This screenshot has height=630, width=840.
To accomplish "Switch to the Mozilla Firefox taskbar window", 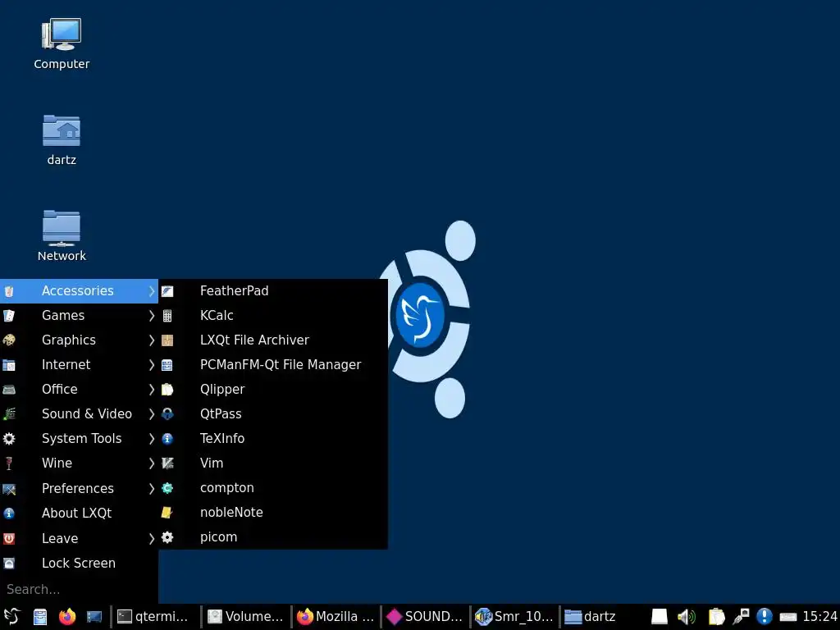I will tap(336, 617).
